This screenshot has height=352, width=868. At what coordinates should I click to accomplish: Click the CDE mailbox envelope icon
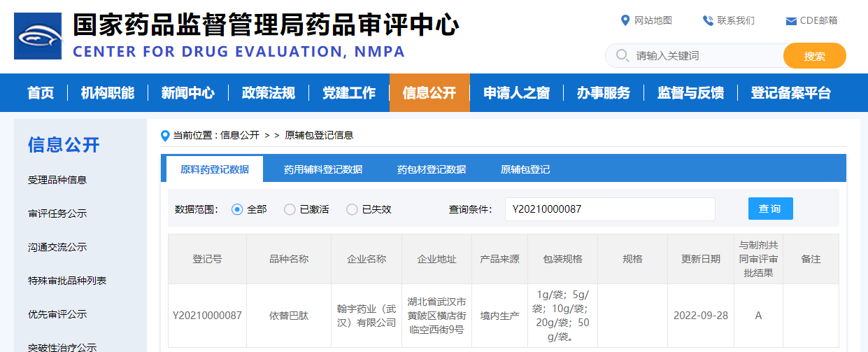point(791,21)
